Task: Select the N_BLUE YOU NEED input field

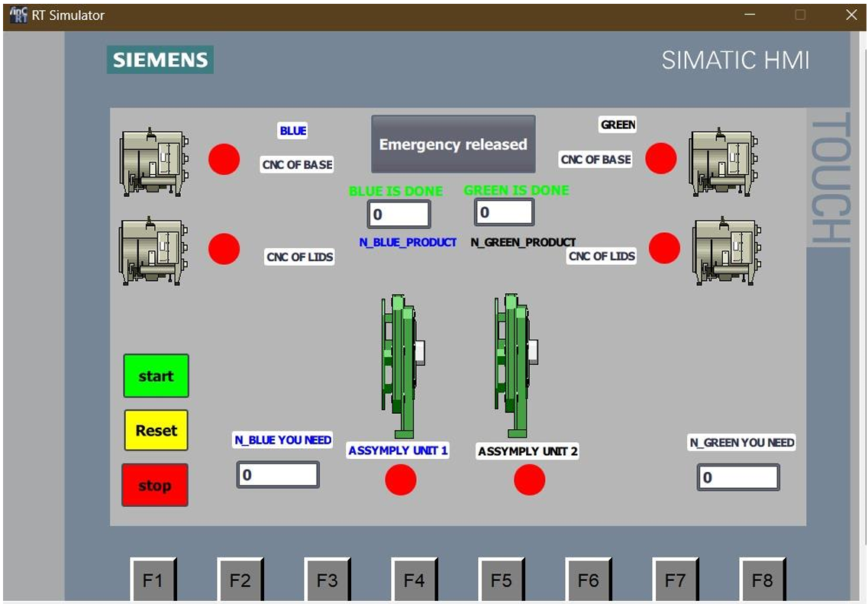Action: click(x=278, y=475)
